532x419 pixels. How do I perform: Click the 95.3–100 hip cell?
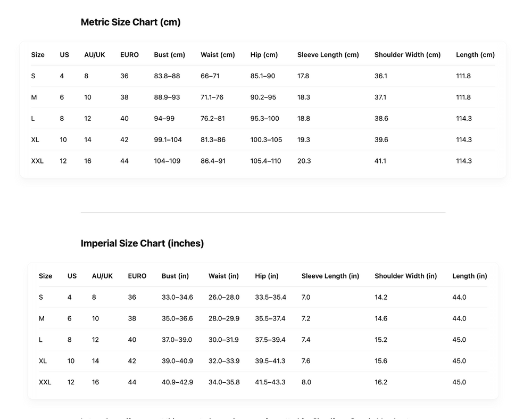tap(264, 119)
